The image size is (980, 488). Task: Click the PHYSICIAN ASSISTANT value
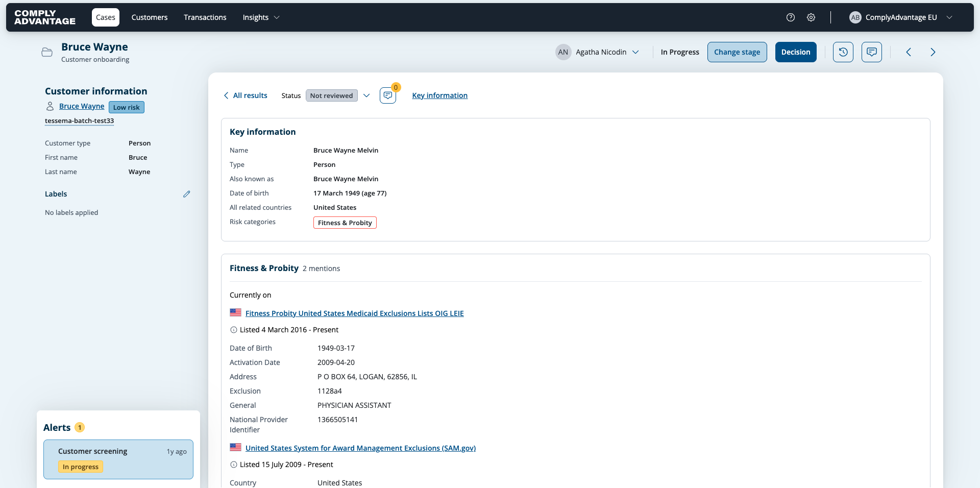(354, 405)
